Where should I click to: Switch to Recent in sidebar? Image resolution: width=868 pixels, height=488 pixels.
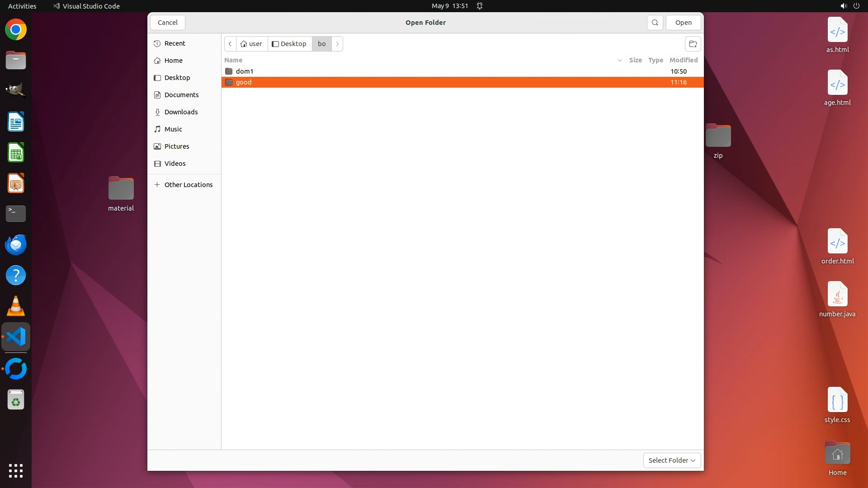175,43
